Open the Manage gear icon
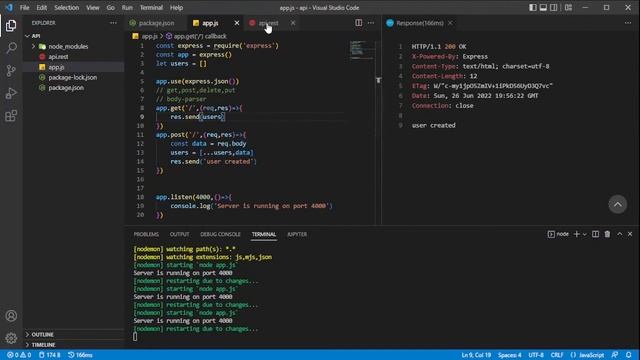Image resolution: width=640 pixels, height=360 pixels. [x=11, y=338]
